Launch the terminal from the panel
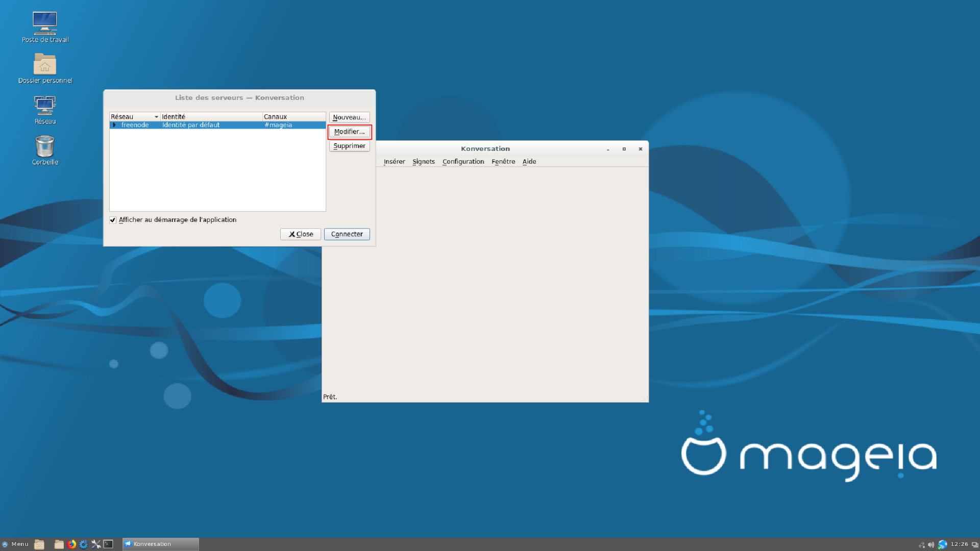This screenshot has width=980, height=551. click(108, 544)
